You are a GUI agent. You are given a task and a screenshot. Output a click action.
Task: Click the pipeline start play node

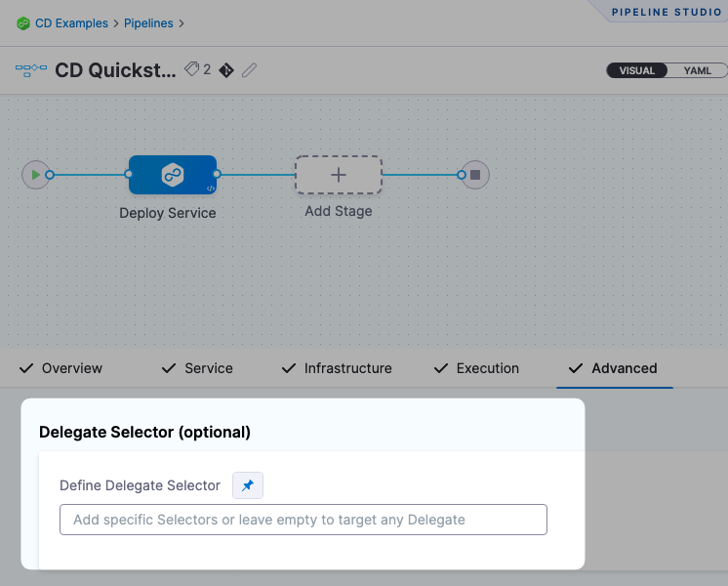(35, 175)
